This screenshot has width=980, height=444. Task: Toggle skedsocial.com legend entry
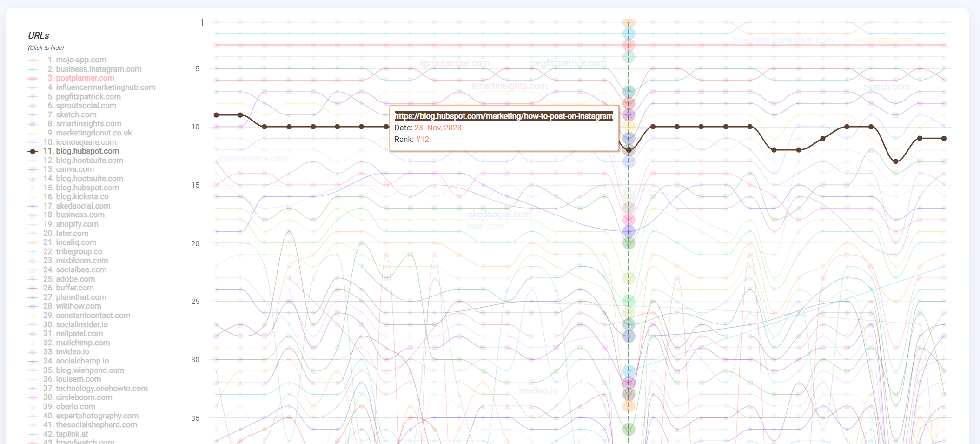[x=69, y=206]
